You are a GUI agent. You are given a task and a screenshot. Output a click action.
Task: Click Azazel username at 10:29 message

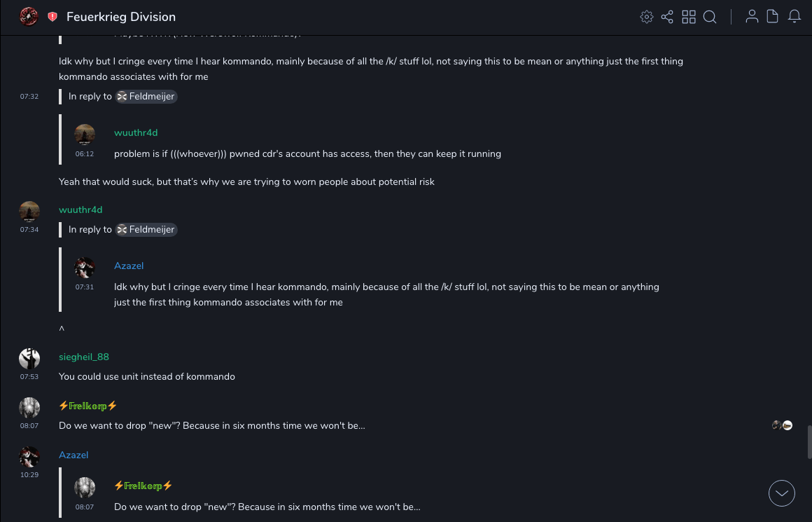[x=73, y=455]
